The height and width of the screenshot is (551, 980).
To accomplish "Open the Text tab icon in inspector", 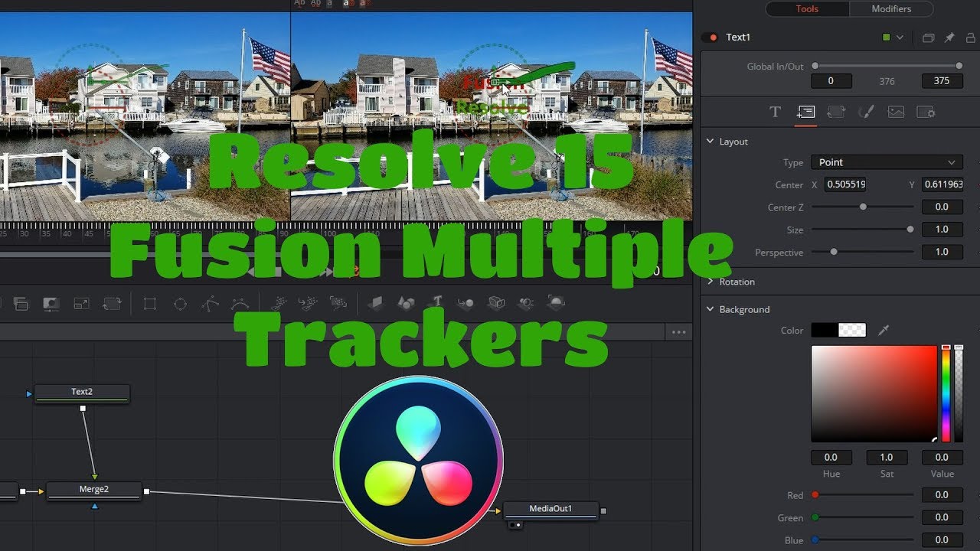I will pyautogui.click(x=775, y=112).
